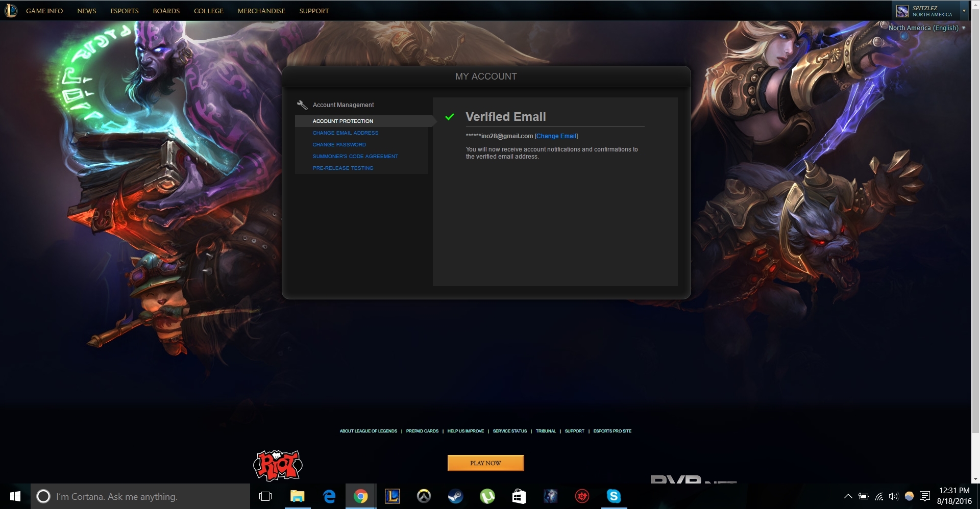The height and width of the screenshot is (509, 980).
Task: Open Task View from the taskbar
Action: tap(265, 496)
